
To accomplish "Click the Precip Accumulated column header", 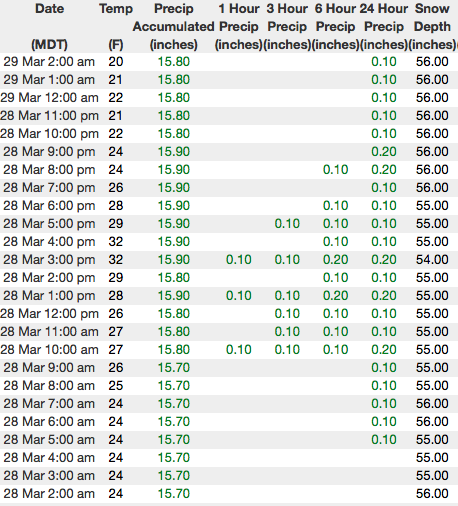I will [174, 26].
